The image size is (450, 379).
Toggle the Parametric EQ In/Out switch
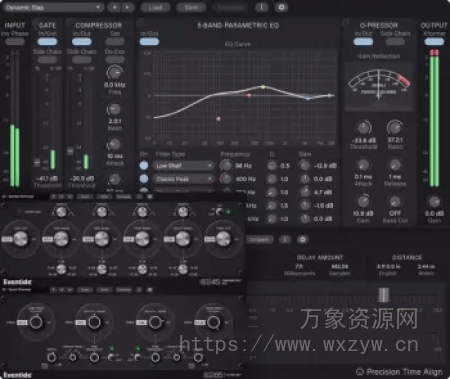coord(149,42)
